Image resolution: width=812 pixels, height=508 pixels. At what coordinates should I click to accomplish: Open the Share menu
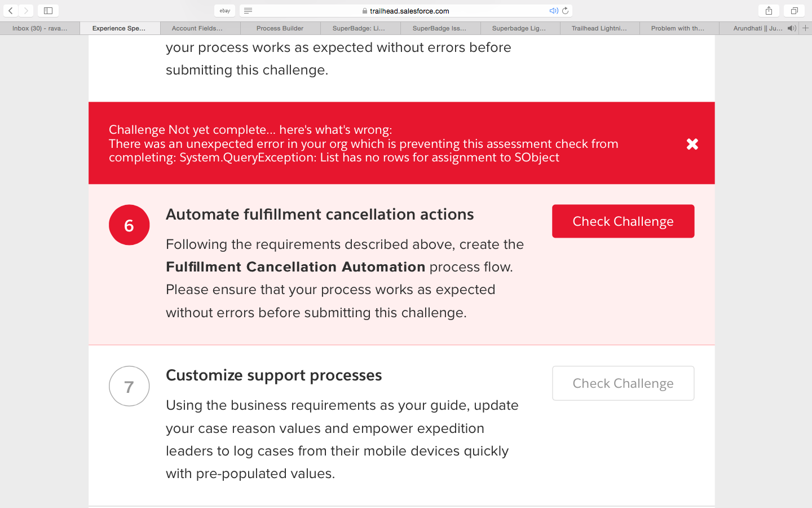[x=769, y=11]
